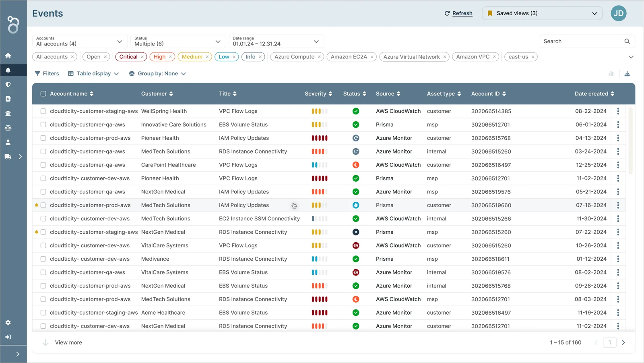The width and height of the screenshot is (644, 363).
Task: Sort by Severity column header
Action: point(318,94)
